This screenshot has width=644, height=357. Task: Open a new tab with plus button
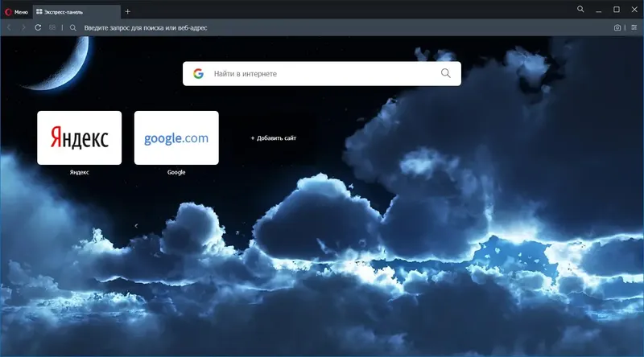pyautogui.click(x=128, y=11)
